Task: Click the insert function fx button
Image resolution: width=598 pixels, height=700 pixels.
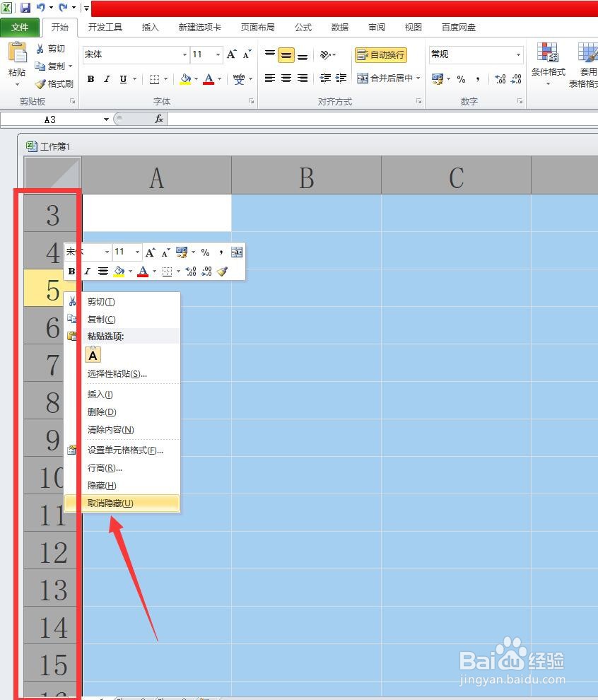Action: click(x=159, y=119)
